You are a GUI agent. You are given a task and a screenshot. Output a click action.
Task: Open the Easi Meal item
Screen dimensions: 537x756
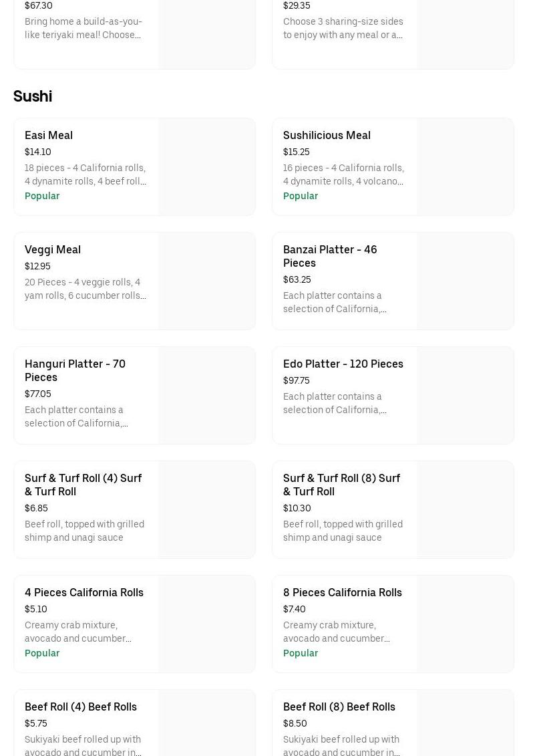point(49,135)
